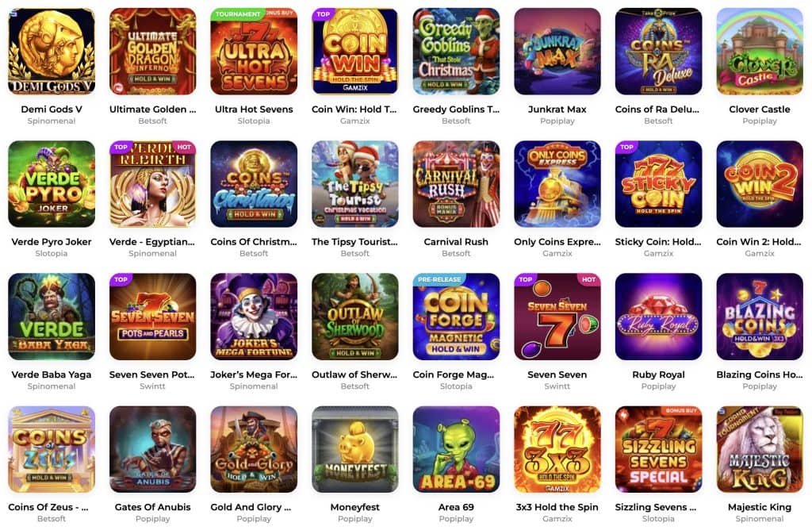Click the Moneyfest golden pig thumbnail

354,449
